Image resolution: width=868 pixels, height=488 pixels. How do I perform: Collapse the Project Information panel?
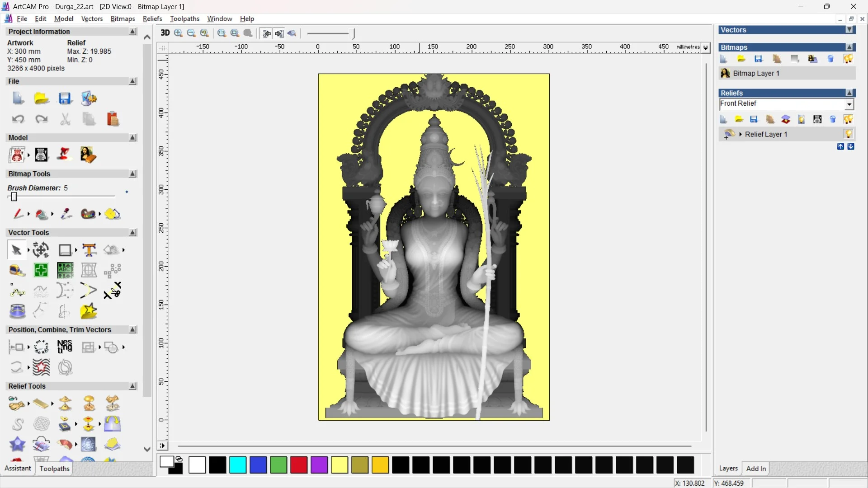coord(132,31)
